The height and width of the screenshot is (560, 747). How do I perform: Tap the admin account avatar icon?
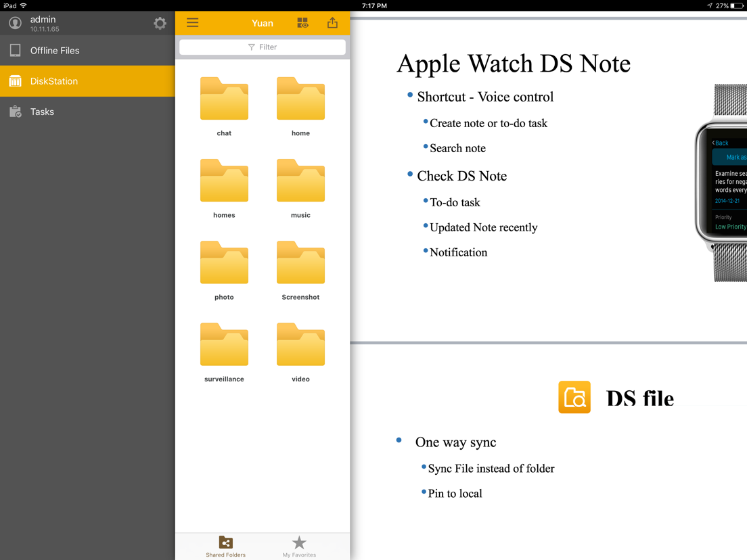(x=16, y=23)
